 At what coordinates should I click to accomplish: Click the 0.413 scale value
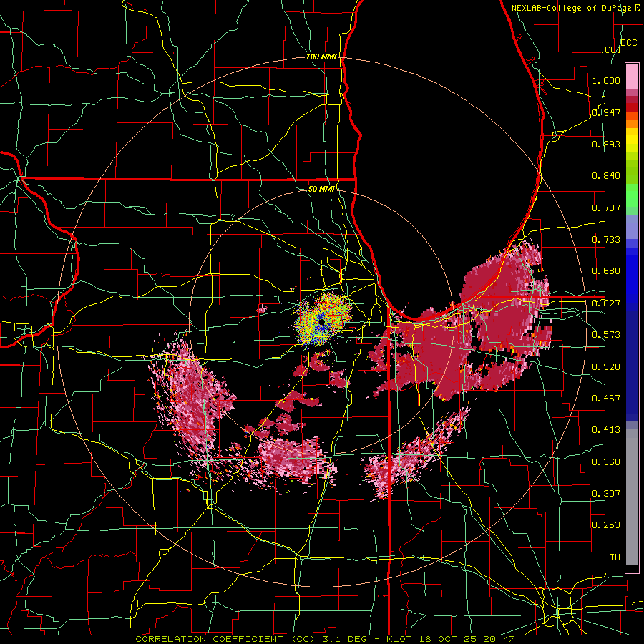pyautogui.click(x=606, y=430)
